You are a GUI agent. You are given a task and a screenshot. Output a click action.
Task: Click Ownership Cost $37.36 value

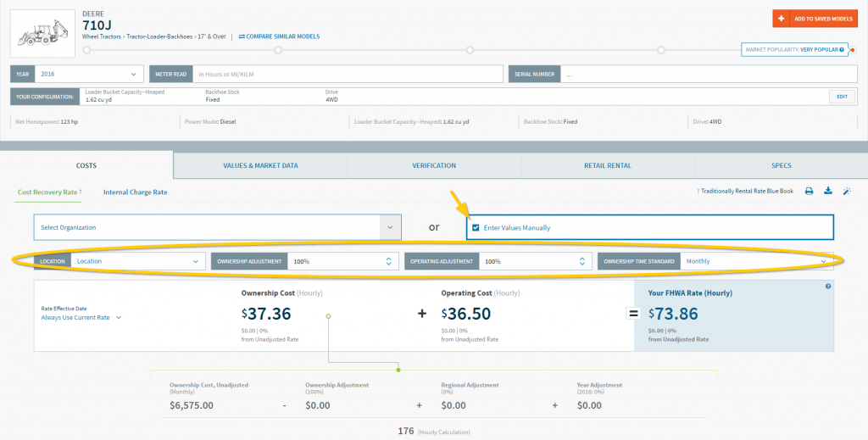coord(266,314)
